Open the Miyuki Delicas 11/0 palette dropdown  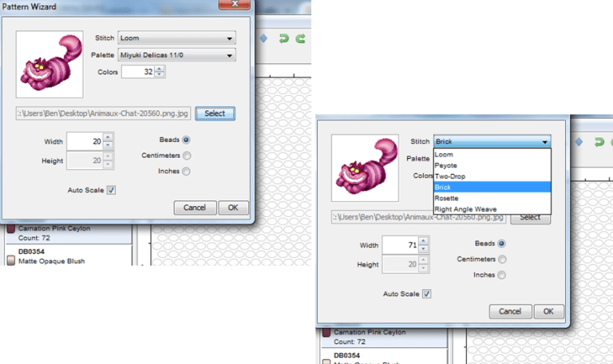(x=176, y=55)
